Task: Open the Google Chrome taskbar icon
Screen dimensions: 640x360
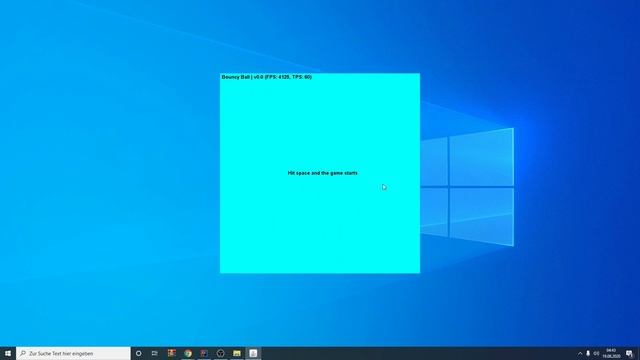Action: [188, 353]
